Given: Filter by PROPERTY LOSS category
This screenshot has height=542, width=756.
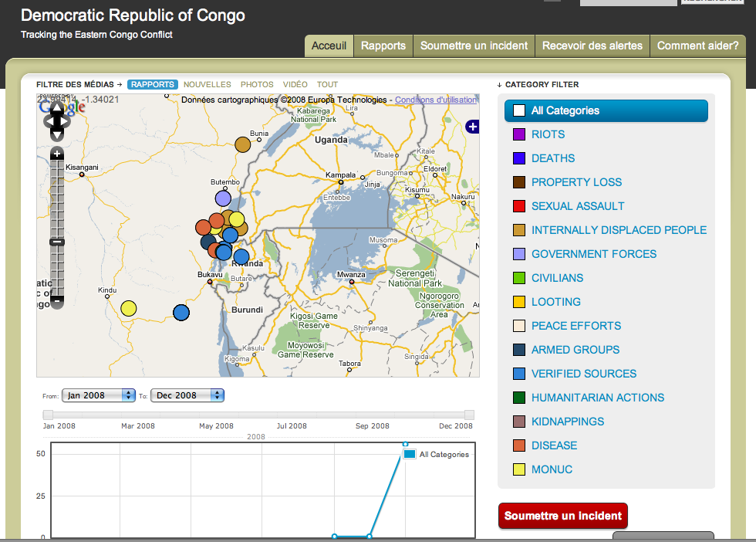Looking at the screenshot, I should point(576,182).
